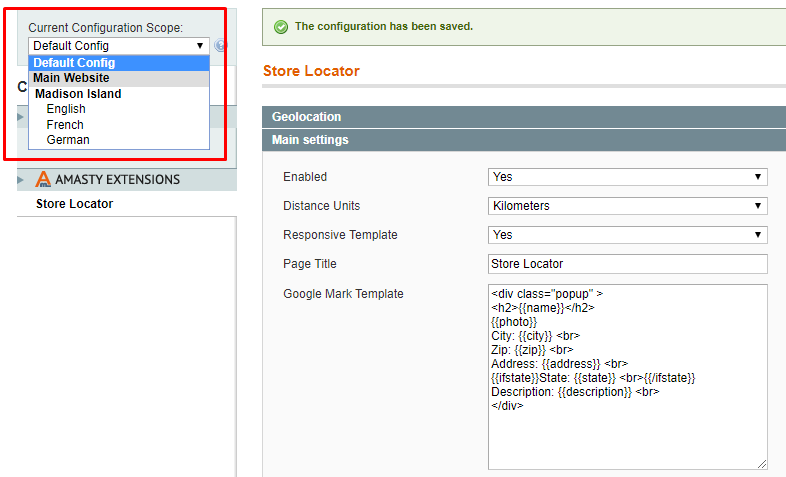Select Madison Island in the scope list

coord(78,94)
